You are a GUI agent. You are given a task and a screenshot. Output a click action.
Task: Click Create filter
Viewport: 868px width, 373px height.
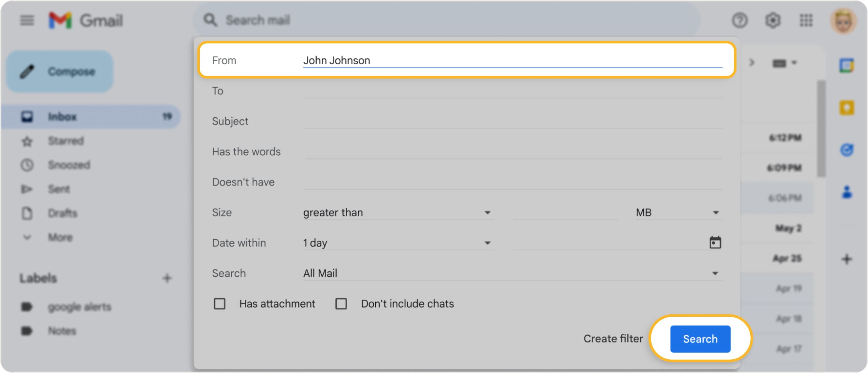[x=613, y=339]
